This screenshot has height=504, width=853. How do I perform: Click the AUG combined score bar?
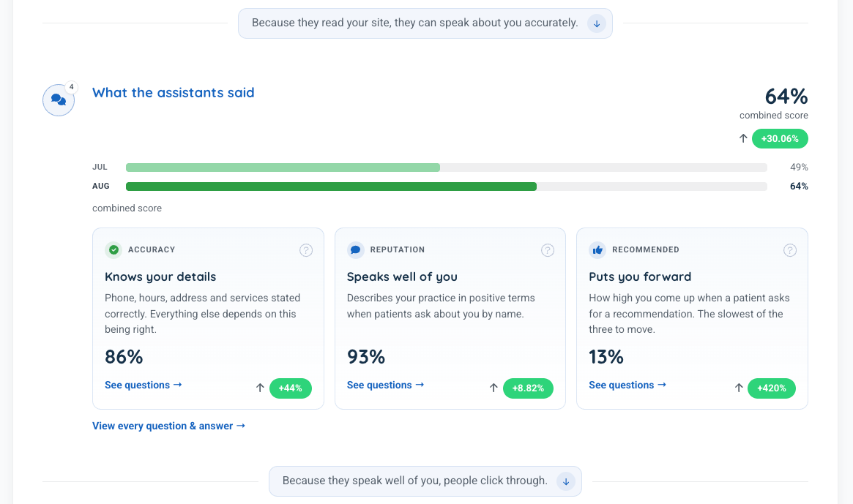(447, 187)
